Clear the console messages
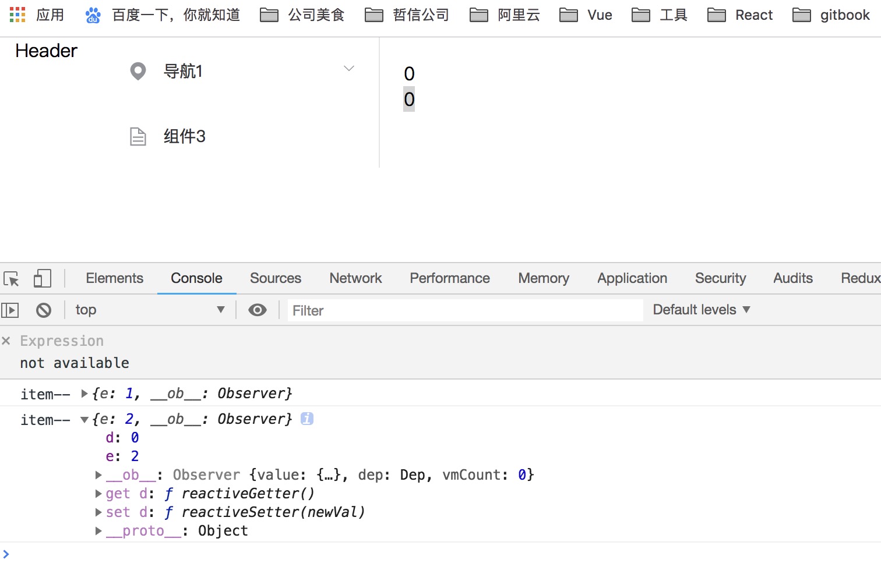 tap(44, 310)
